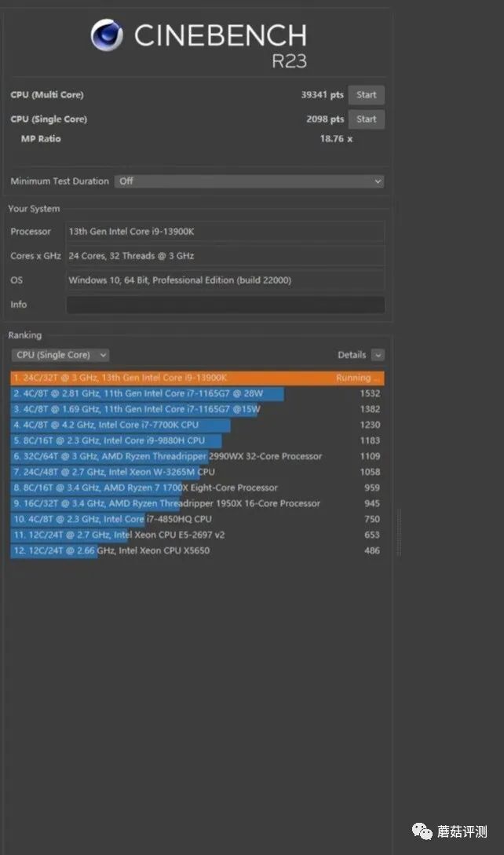Select ranking row AMD Ryzen 7 1700X
Viewport: 504px width, 855px height.
click(198, 488)
